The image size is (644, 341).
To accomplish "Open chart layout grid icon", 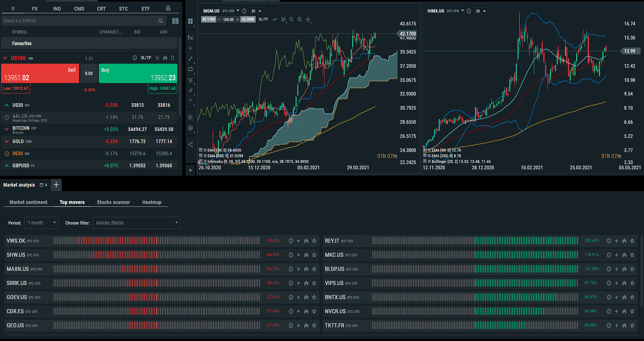I will point(190,21).
